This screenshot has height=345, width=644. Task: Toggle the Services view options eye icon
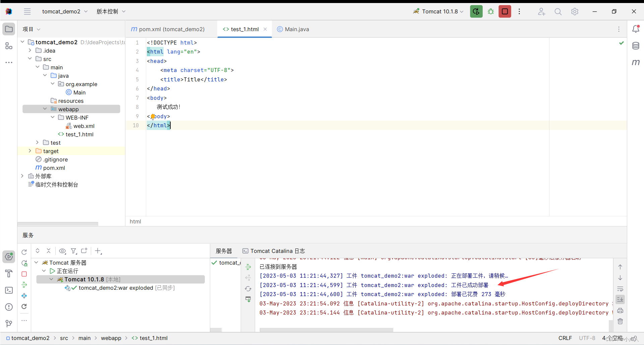(x=62, y=251)
